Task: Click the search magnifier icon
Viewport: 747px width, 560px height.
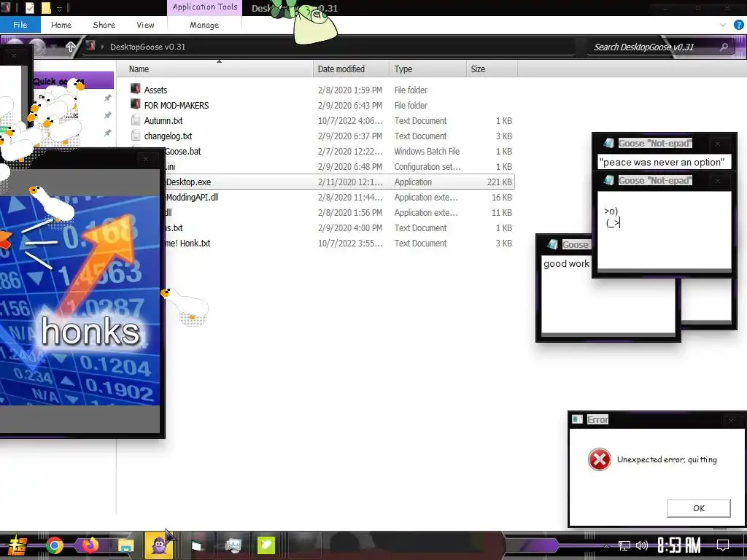Action: [724, 47]
